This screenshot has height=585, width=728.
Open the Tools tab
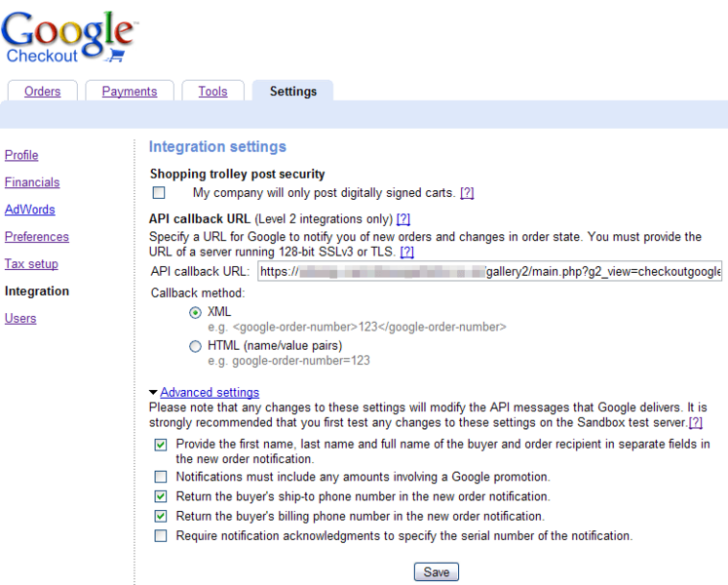[x=212, y=91]
